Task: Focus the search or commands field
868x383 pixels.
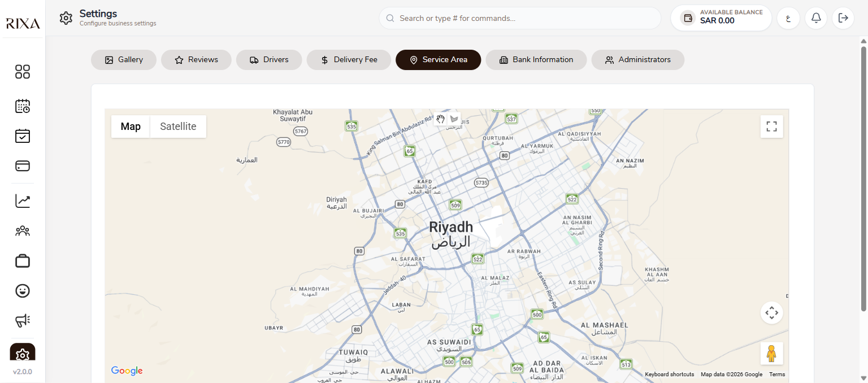Action: coord(520,18)
